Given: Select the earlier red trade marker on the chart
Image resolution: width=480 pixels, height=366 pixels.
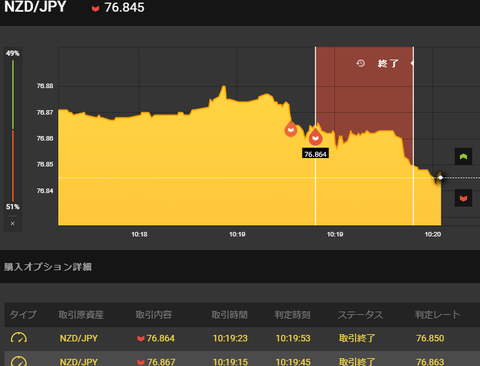Looking at the screenshot, I should point(291,129).
